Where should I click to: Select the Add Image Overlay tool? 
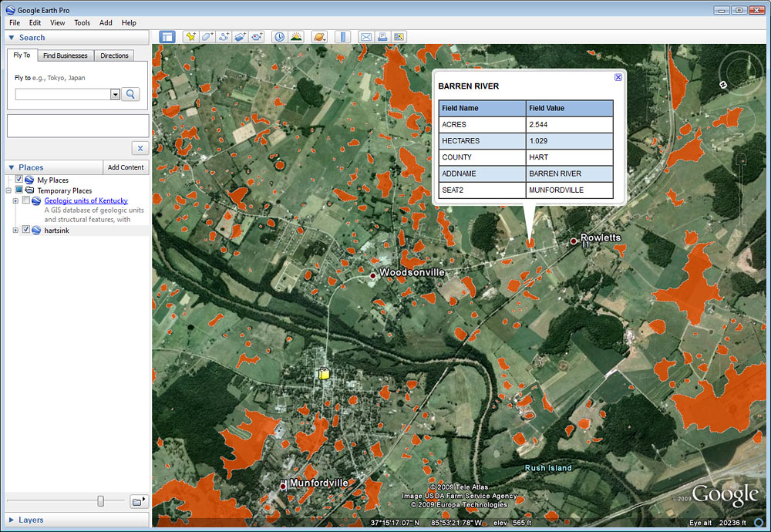point(240,37)
